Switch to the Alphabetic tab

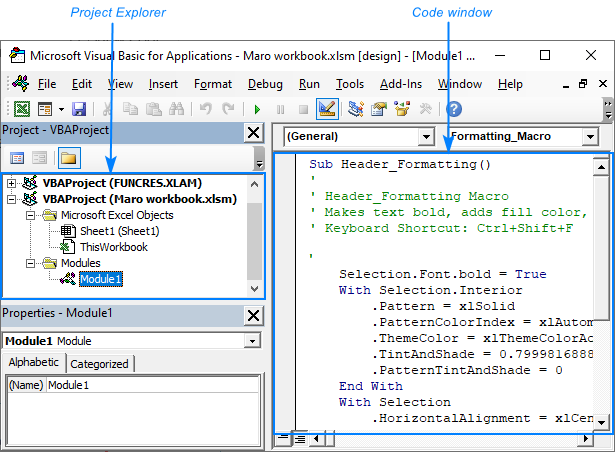pyautogui.click(x=34, y=362)
